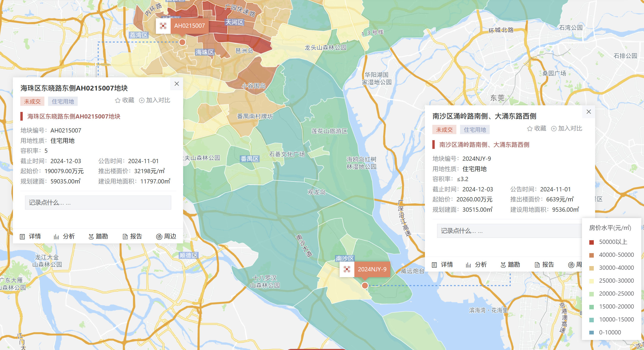The image size is (644, 350).
Task: Click drone icon beside AH0215007 marker label
Action: click(163, 26)
